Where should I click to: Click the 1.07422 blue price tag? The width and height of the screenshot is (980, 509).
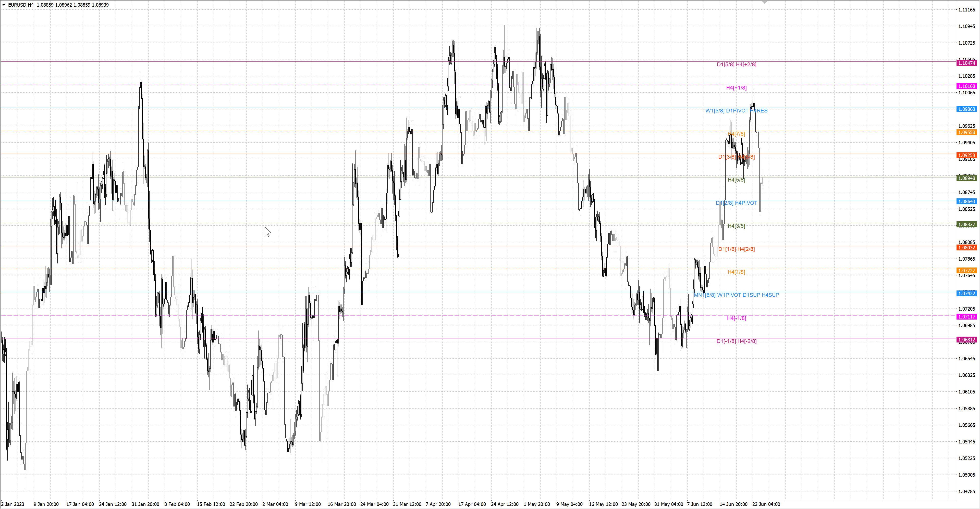(966, 294)
